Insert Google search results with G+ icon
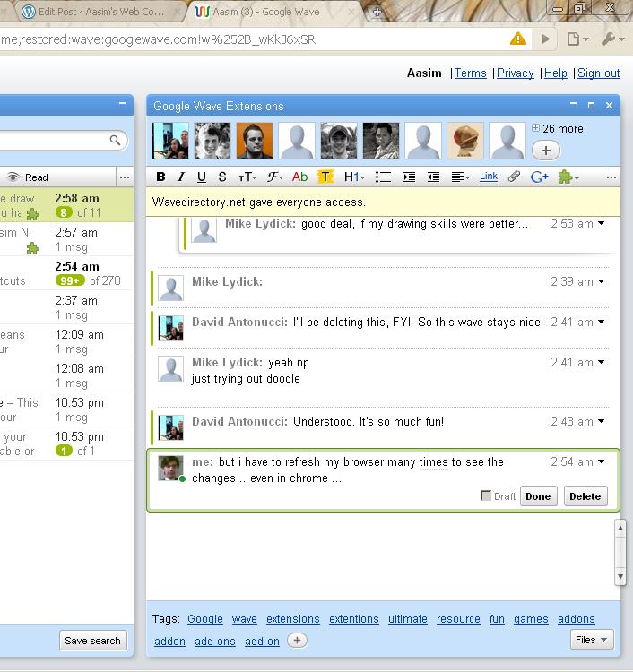 [539, 177]
